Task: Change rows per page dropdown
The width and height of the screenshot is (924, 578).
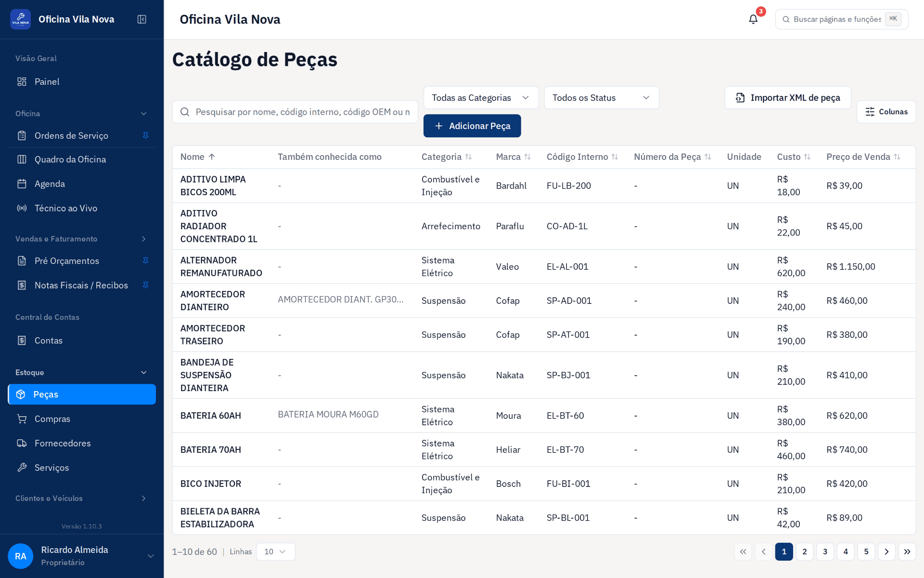Action: pos(276,552)
